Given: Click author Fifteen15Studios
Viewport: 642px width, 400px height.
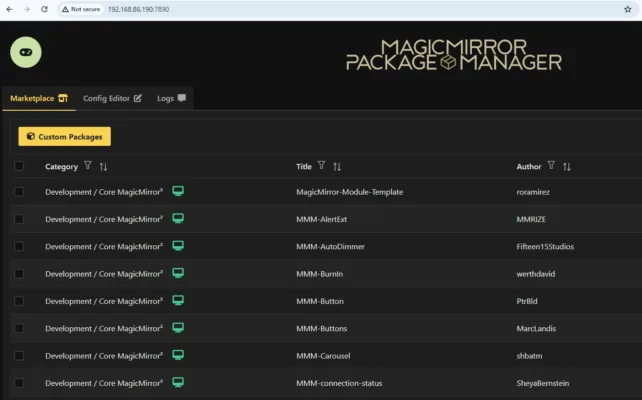Looking at the screenshot, I should click(545, 247).
